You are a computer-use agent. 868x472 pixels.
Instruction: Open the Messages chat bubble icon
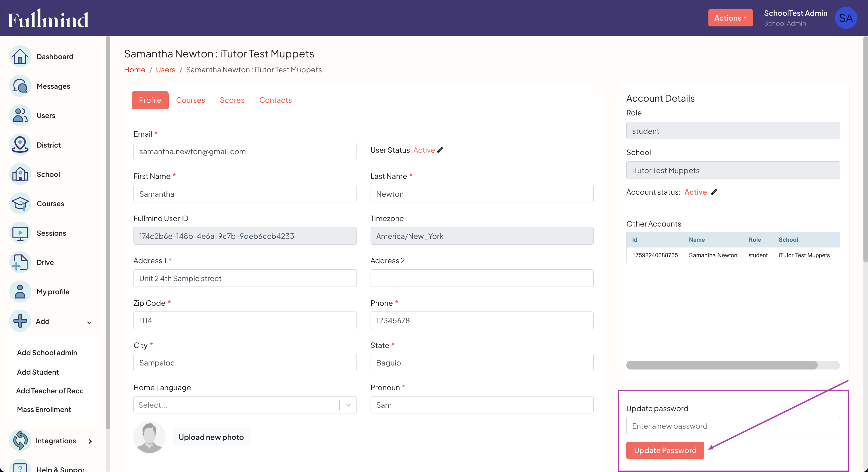(20, 86)
